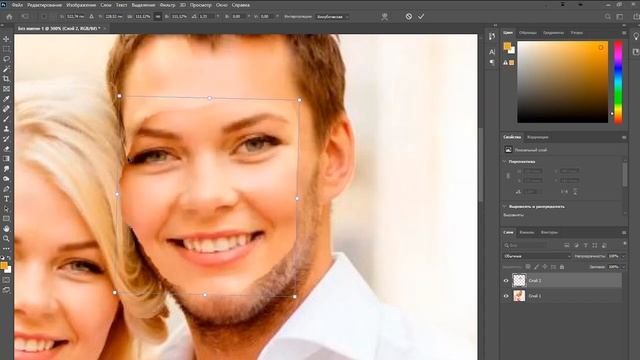Select the Eraser tool
The image size is (640, 360).
pyautogui.click(x=6, y=149)
